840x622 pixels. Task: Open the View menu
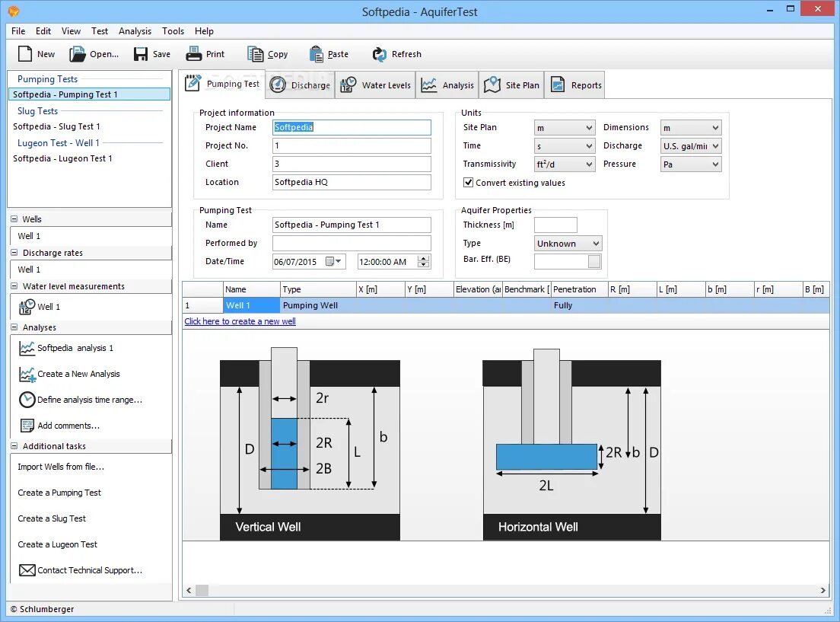point(71,31)
